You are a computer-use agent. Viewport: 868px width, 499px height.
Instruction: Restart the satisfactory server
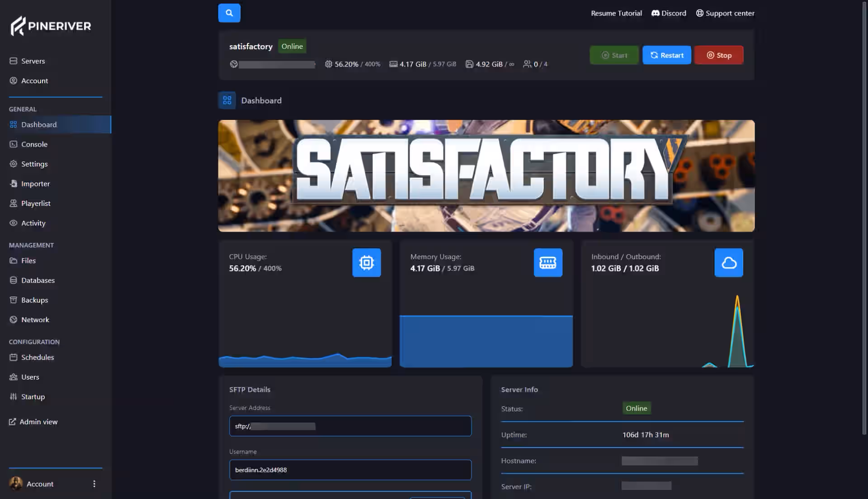click(667, 55)
